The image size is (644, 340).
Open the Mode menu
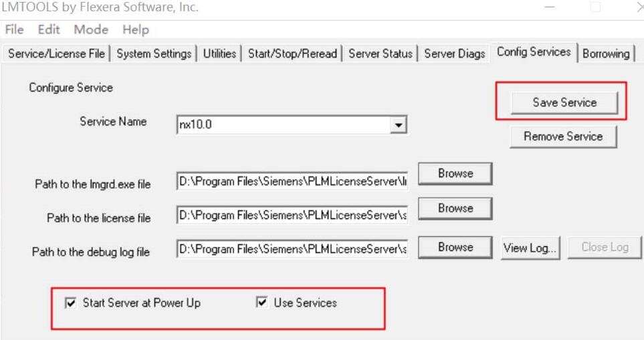pyautogui.click(x=91, y=29)
